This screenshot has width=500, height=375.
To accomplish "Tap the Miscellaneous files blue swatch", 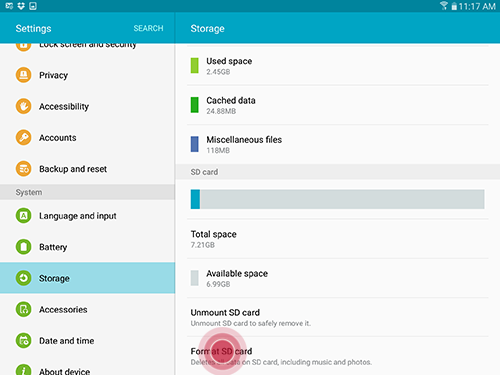I will click(194, 144).
